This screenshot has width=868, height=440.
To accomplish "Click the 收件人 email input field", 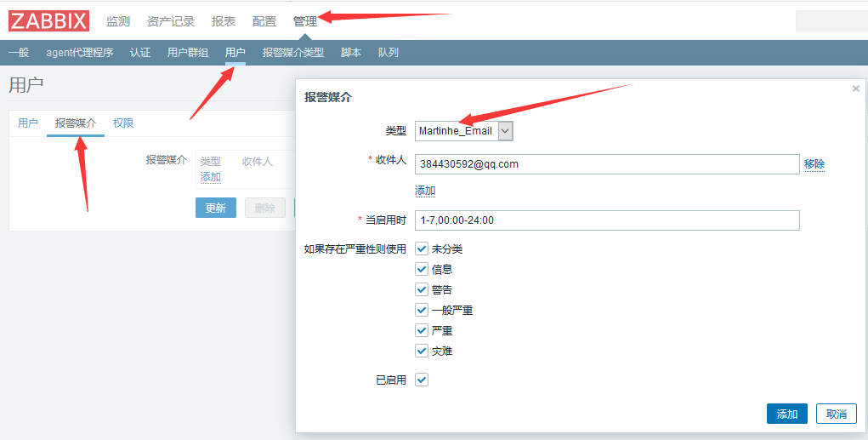I will tap(607, 164).
